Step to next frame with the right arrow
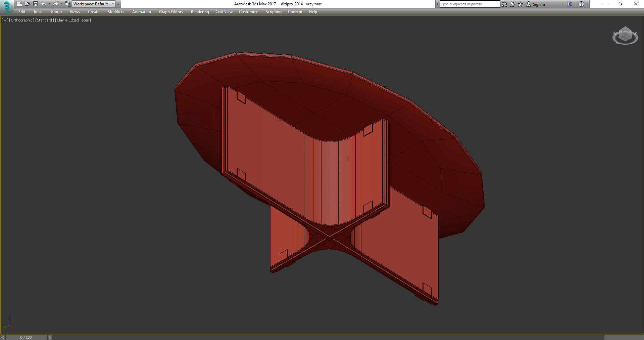644x340 pixels. click(50, 337)
